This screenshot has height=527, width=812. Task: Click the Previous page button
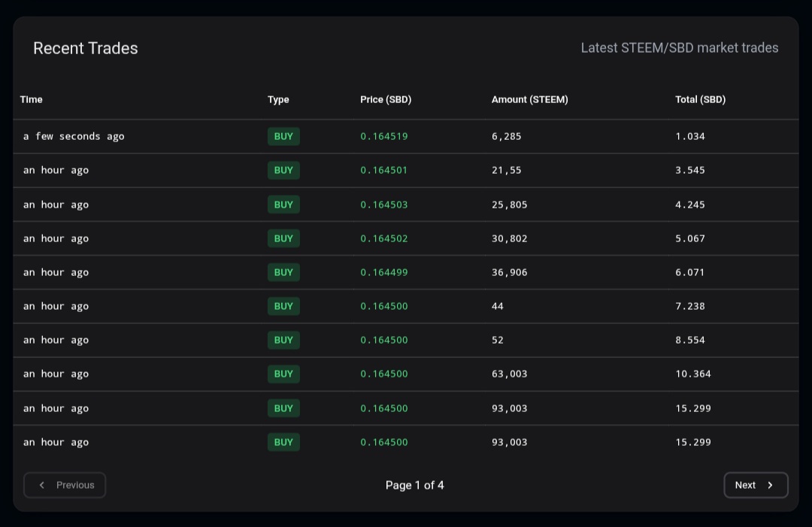click(65, 485)
